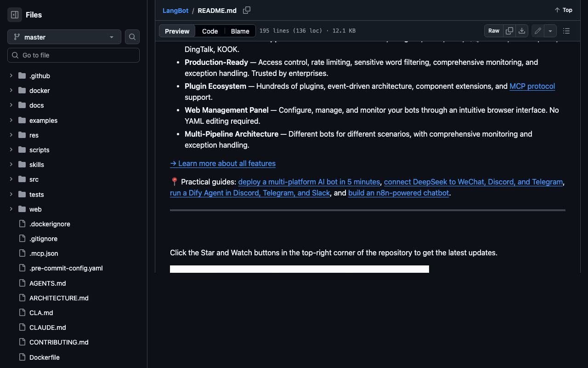
Task: Click the CLAUDE.md file icon
Action: [22, 328]
